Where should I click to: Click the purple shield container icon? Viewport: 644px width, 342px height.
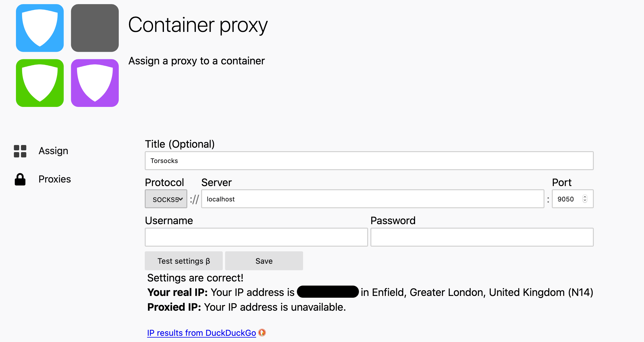coord(95,83)
